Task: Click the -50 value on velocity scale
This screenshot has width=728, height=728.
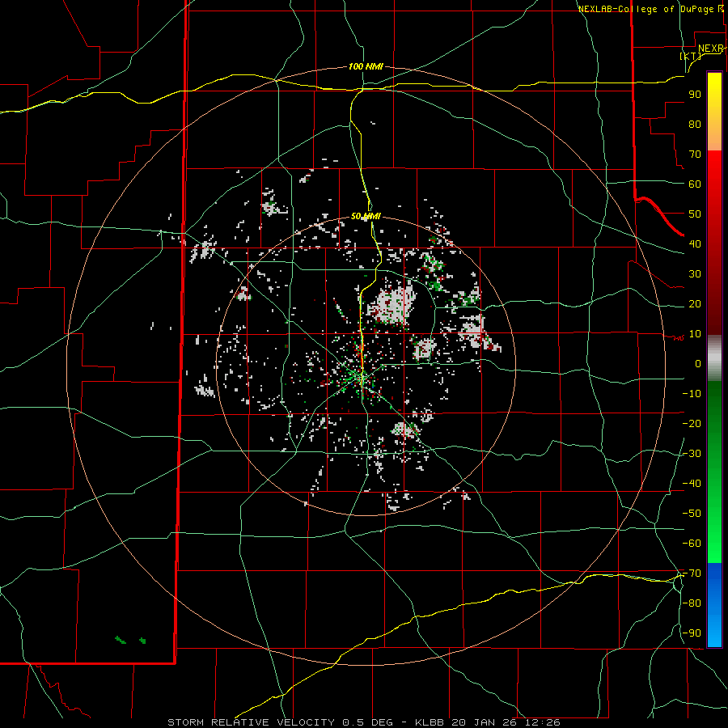Action: 692,514
